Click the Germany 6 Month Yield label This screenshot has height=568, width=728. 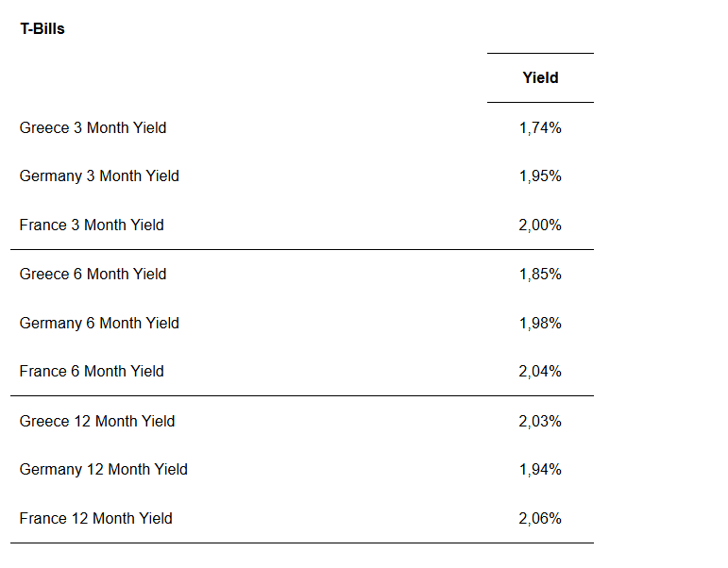point(99,324)
